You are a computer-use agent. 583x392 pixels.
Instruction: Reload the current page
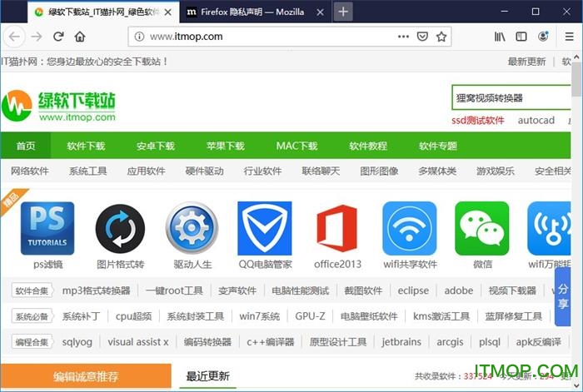(58, 37)
